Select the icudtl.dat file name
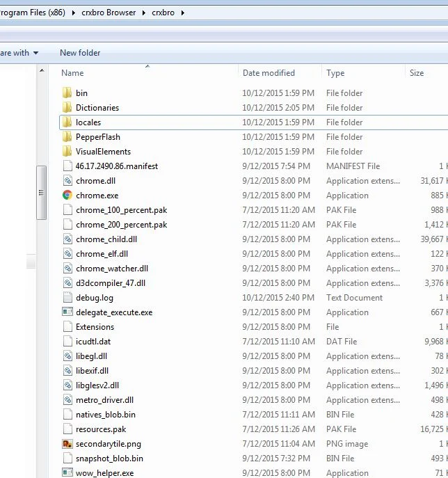 [93, 342]
